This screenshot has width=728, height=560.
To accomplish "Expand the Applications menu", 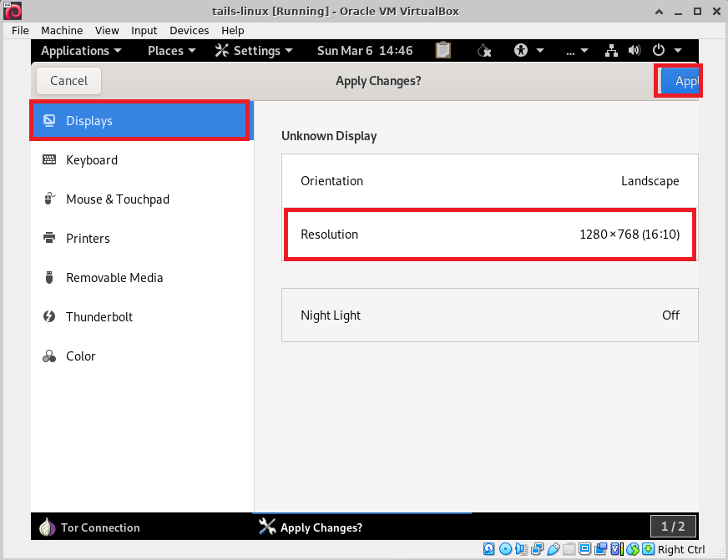I will (x=81, y=51).
